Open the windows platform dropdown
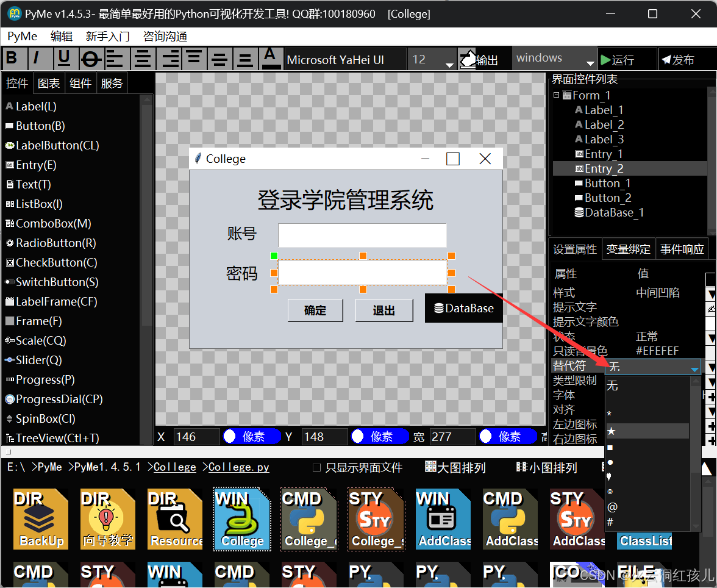Viewport: 717px width, 588px height. tap(555, 59)
